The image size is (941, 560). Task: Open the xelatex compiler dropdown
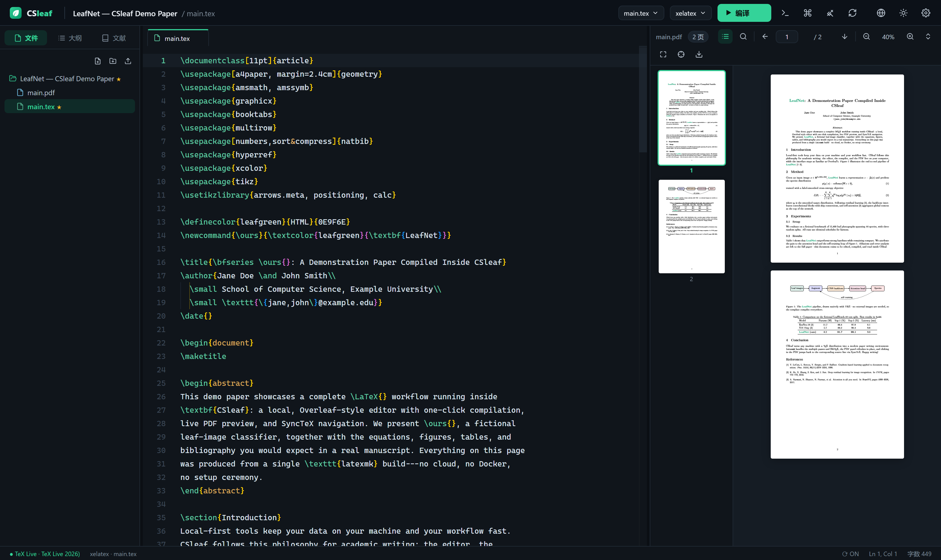tap(690, 13)
